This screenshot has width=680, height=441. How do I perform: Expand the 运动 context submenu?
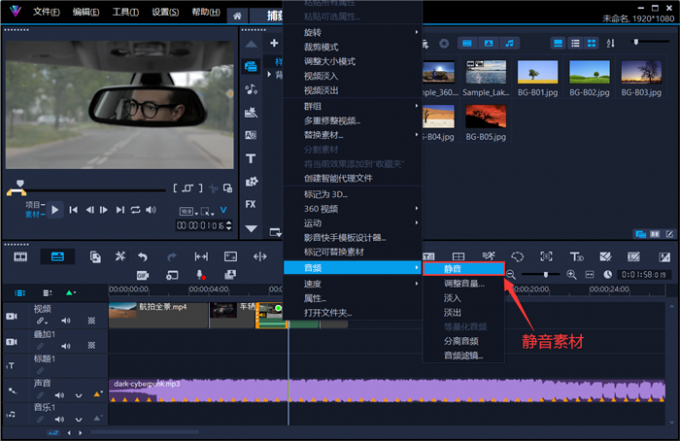point(353,223)
